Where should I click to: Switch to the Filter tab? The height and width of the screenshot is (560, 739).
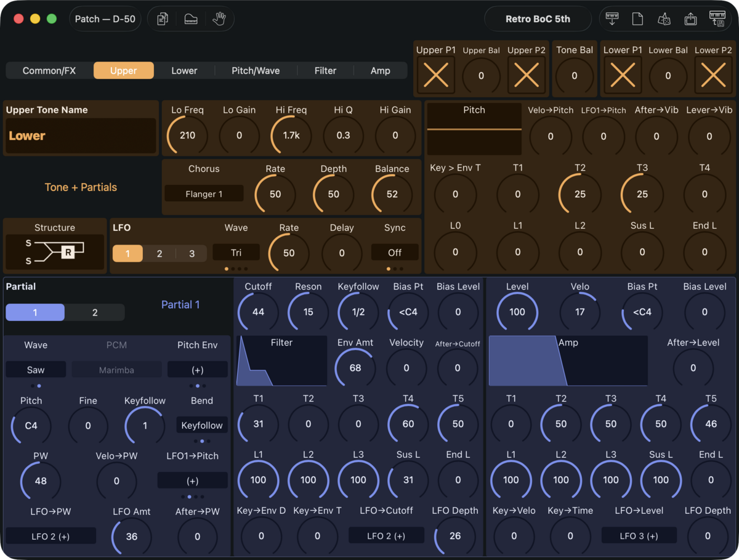pos(325,70)
